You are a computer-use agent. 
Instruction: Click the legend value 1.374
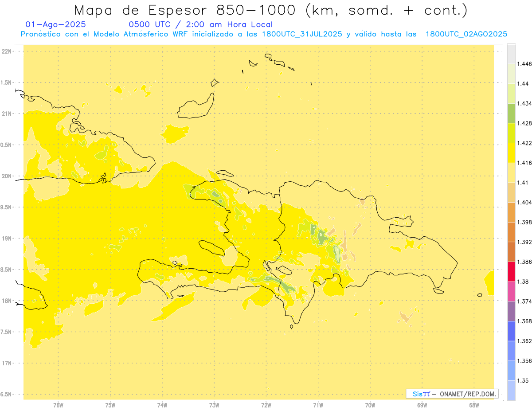(525, 301)
